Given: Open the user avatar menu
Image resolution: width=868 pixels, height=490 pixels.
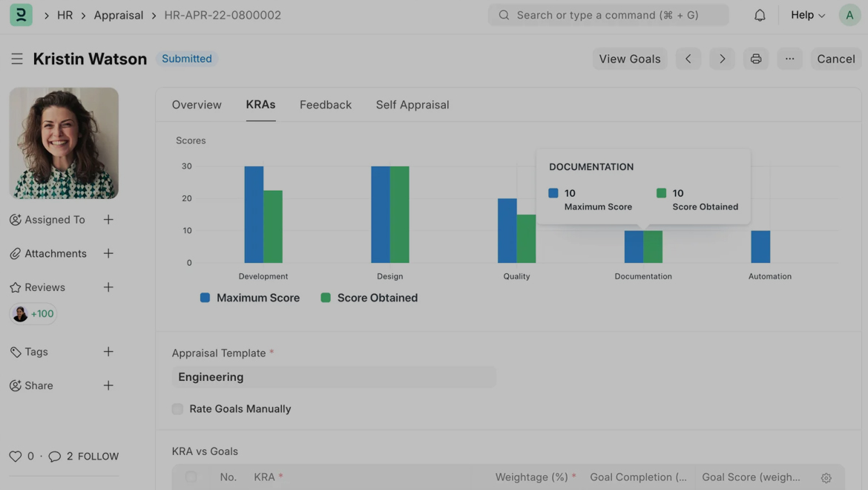Looking at the screenshot, I should tap(849, 15).
